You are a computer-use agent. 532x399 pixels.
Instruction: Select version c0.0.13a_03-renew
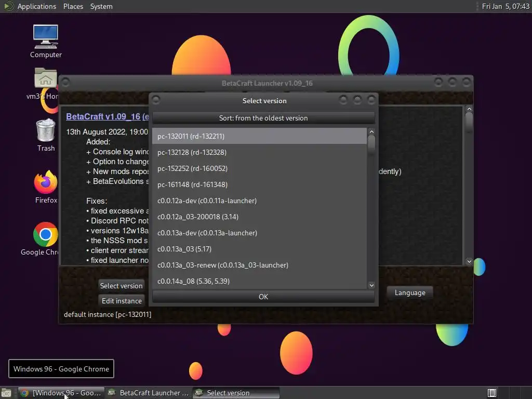[x=259, y=265]
